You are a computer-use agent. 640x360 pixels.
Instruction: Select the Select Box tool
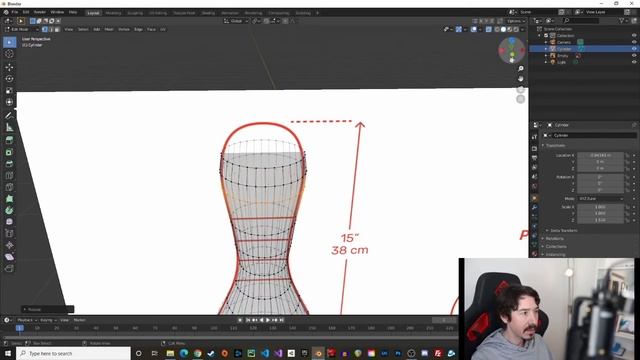[x=9, y=42]
